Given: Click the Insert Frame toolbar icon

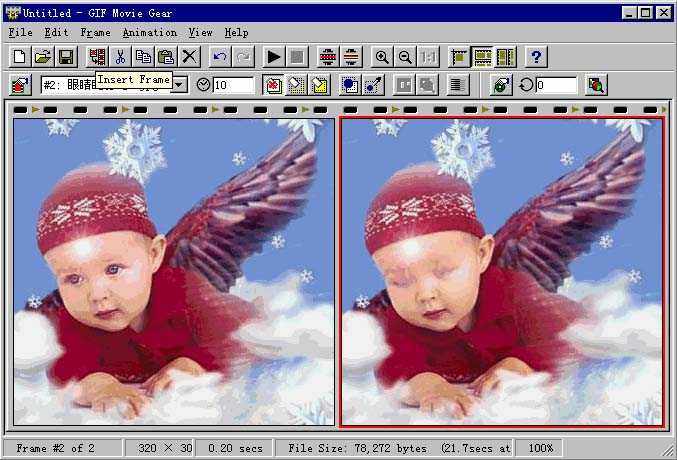Looking at the screenshot, I should click(x=97, y=57).
